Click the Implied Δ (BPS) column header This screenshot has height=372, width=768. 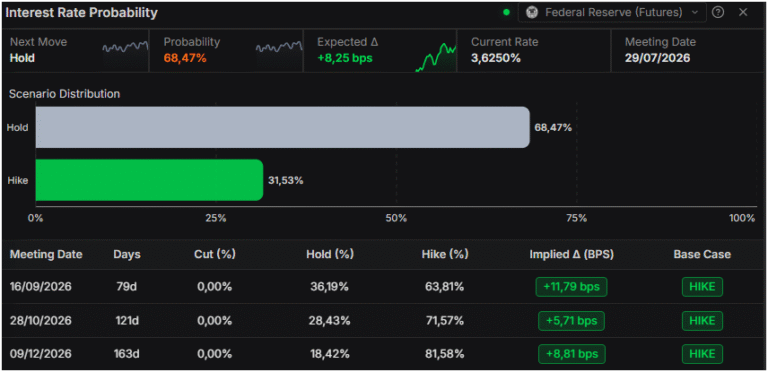click(572, 255)
